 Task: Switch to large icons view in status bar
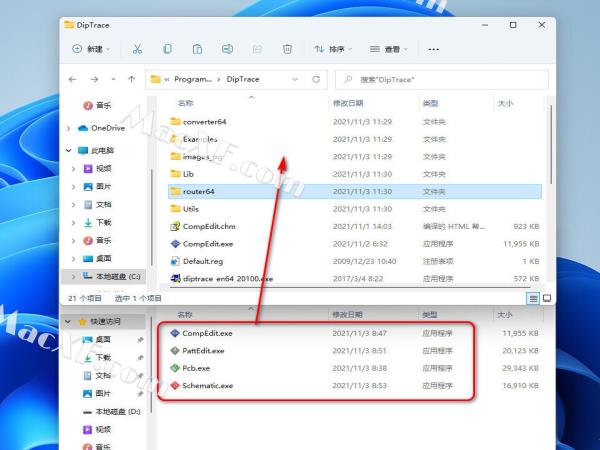[x=547, y=298]
